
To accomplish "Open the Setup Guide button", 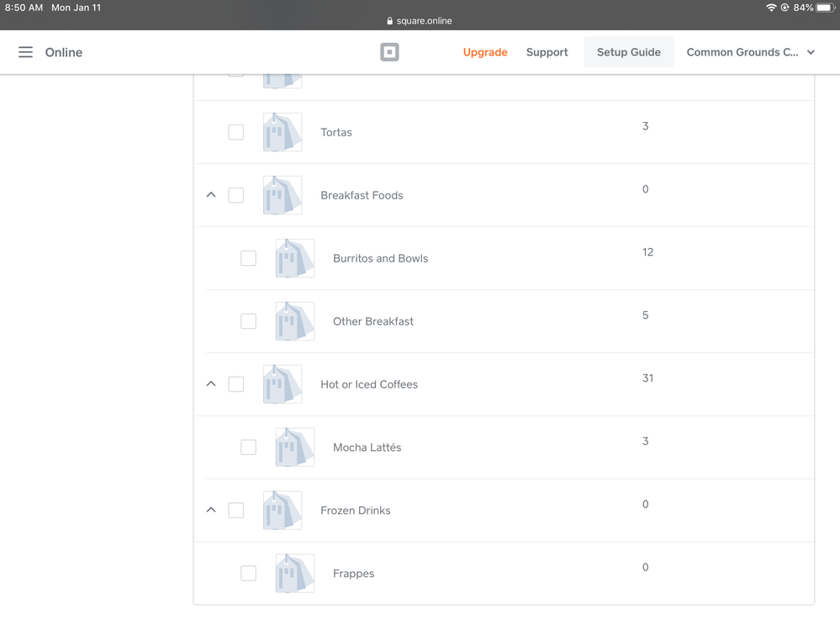I will [629, 52].
